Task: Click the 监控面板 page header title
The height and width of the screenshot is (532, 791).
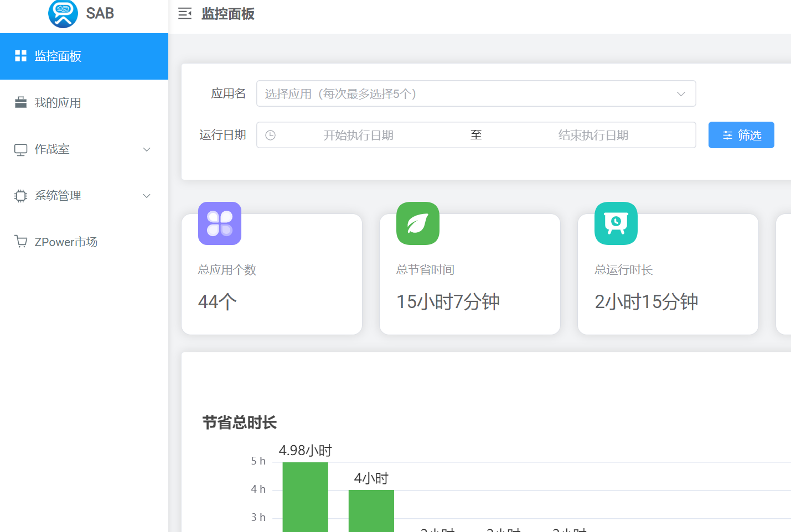Action: tap(228, 14)
